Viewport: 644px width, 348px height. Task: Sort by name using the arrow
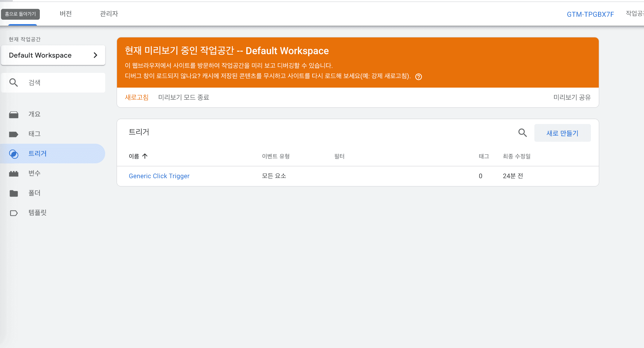[145, 156]
